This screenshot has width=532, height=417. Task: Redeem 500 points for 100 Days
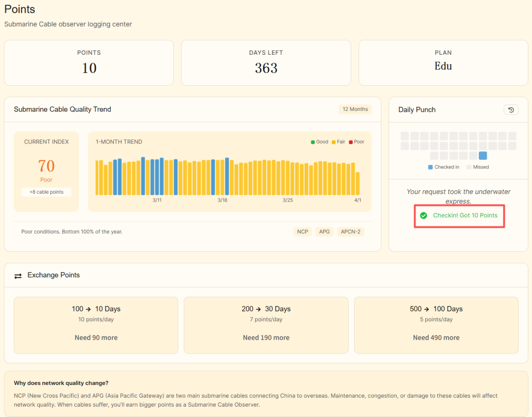(x=436, y=325)
